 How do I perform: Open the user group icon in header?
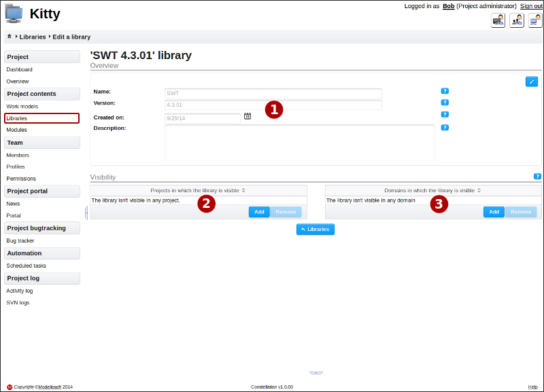(517, 20)
